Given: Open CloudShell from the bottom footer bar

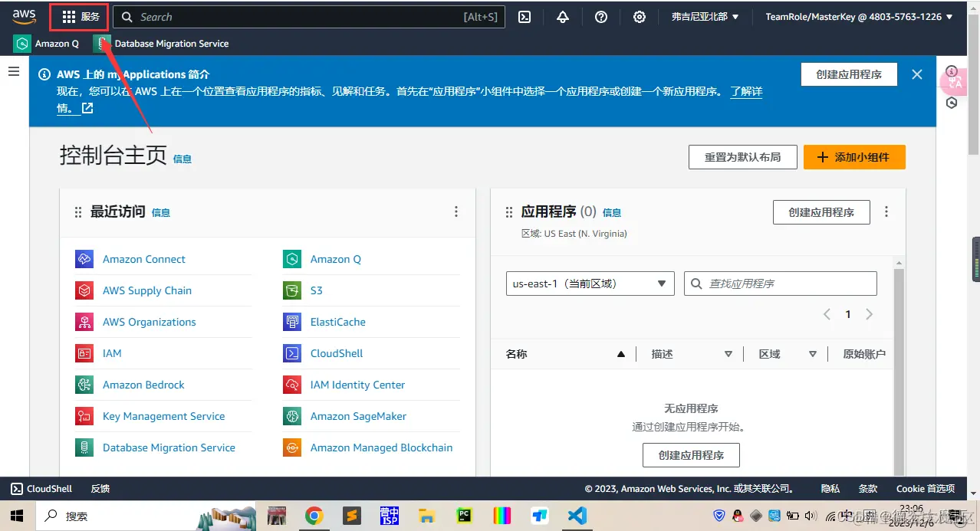Looking at the screenshot, I should click(x=41, y=489).
